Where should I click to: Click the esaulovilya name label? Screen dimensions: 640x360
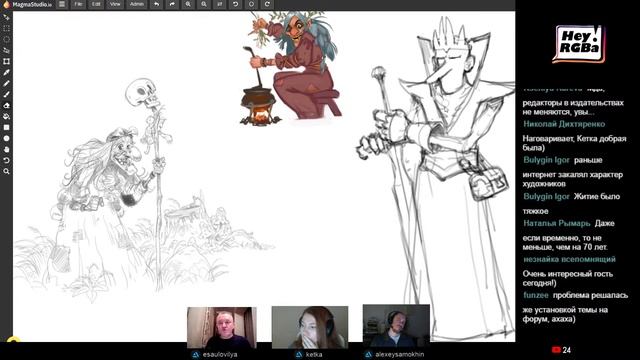coord(220,355)
